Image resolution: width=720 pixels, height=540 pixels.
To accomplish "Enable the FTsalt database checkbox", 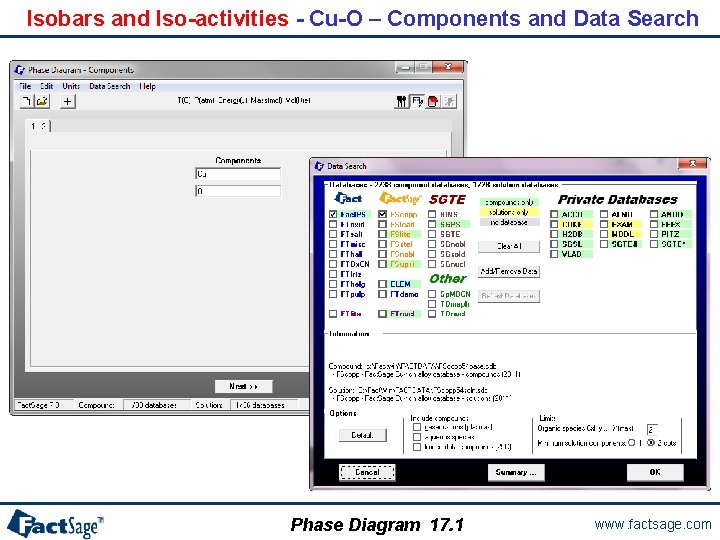I will pyautogui.click(x=333, y=234).
